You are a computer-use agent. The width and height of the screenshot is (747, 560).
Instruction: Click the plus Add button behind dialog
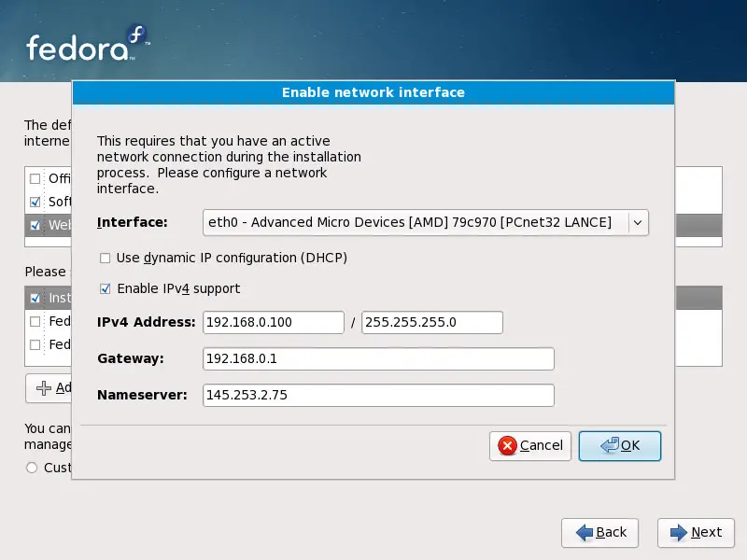[x=49, y=388]
